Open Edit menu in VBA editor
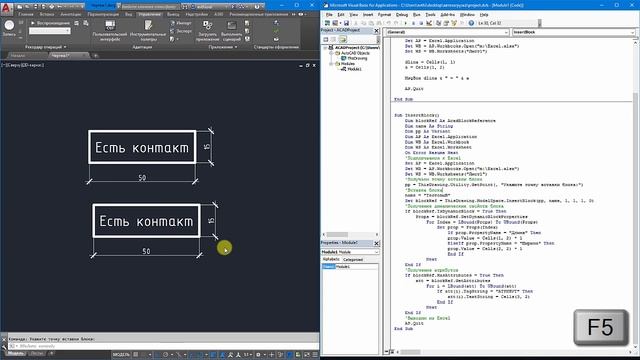 click(341, 15)
